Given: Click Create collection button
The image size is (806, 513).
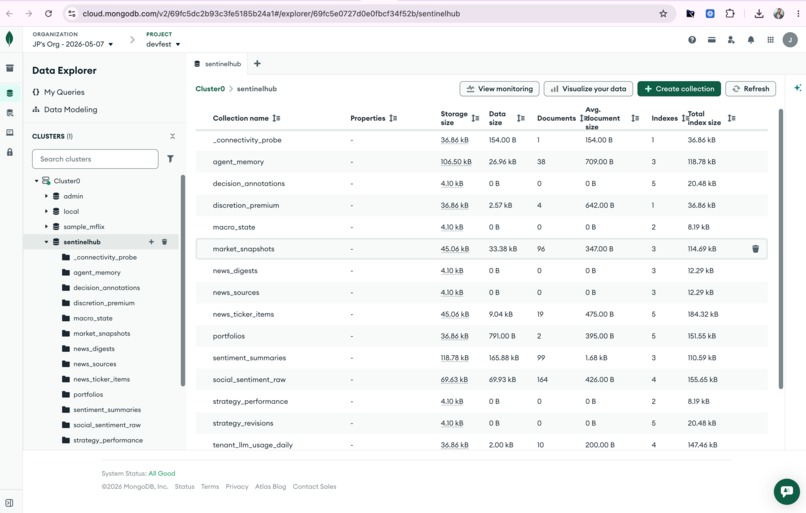Looking at the screenshot, I should (x=679, y=88).
